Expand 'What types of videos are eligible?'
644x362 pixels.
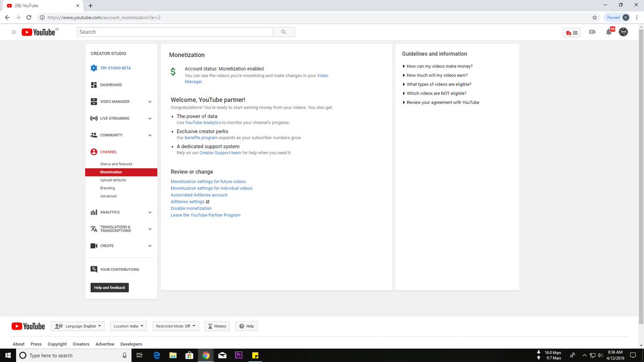[x=437, y=84]
